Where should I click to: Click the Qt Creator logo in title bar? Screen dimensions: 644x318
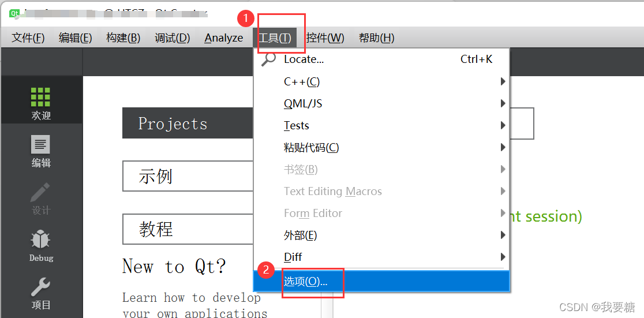coord(15,13)
